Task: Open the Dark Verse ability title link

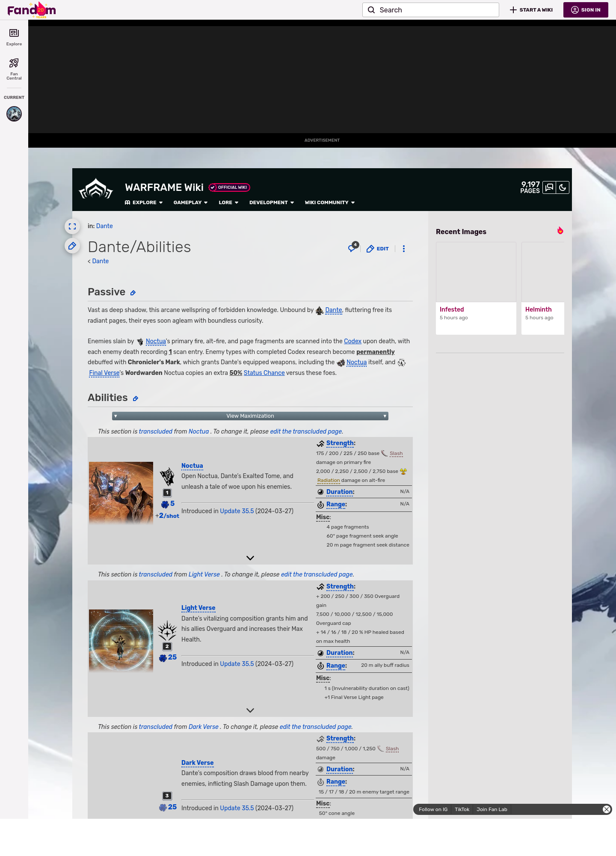Action: [197, 763]
